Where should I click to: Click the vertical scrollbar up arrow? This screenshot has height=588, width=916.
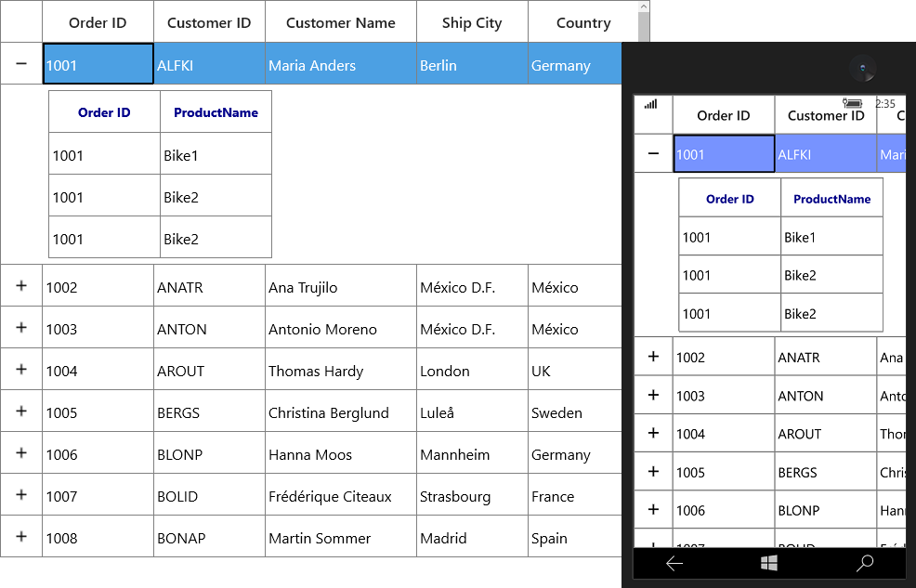[x=644, y=7]
